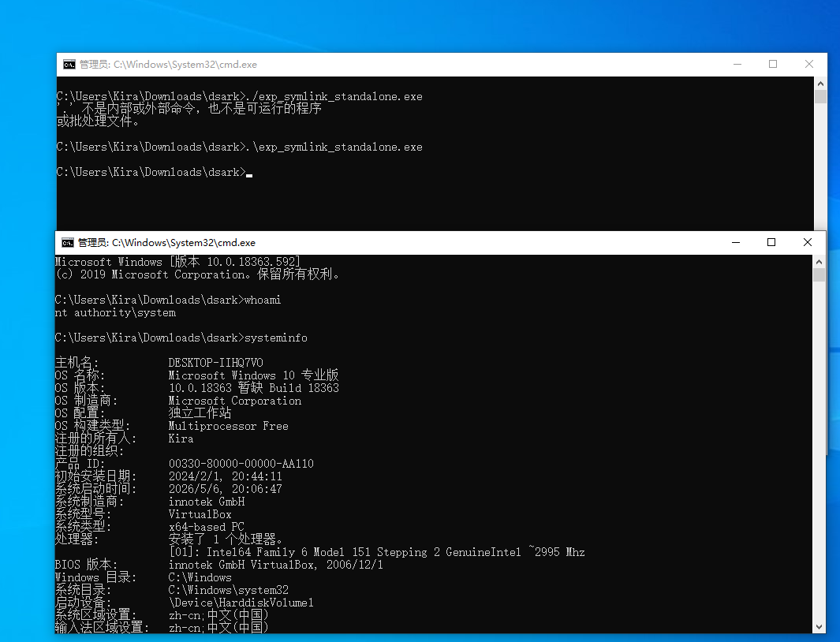This screenshot has height=642, width=840.
Task: Click scroll-up arrow in front cmd window
Action: click(x=819, y=262)
